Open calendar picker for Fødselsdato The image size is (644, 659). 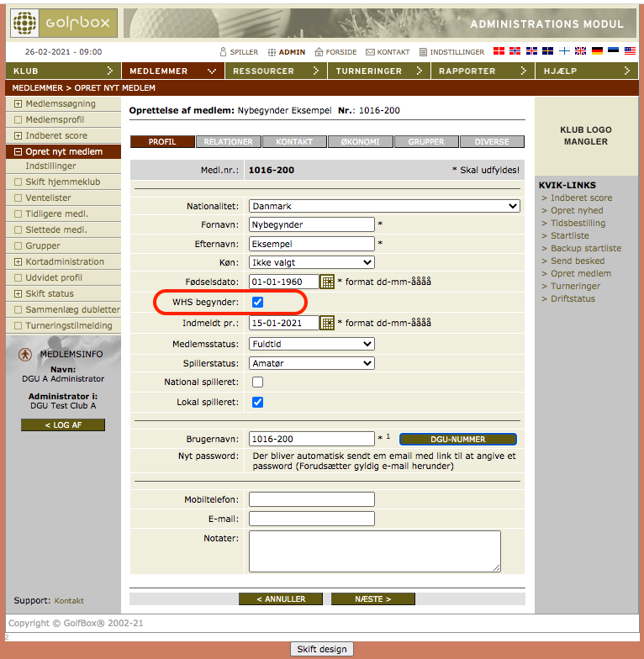pyautogui.click(x=328, y=282)
